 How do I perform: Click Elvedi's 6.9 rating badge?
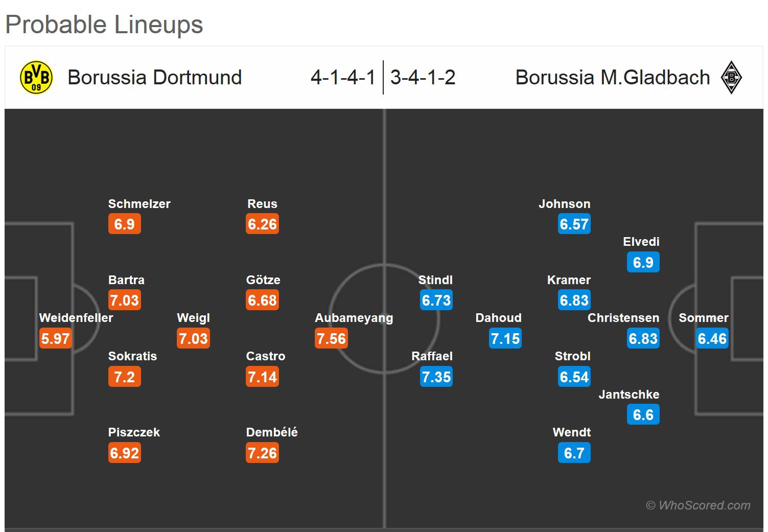(x=643, y=262)
